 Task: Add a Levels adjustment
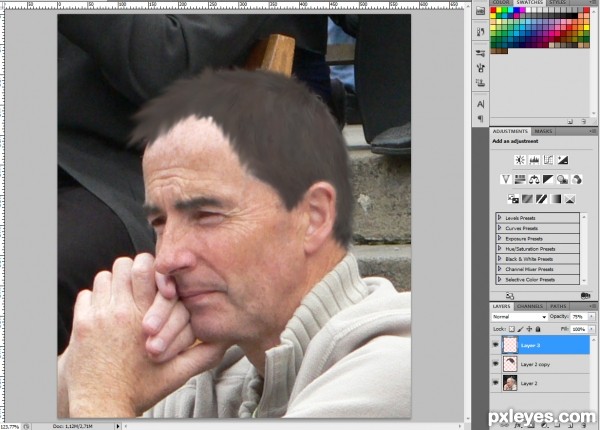click(x=534, y=160)
